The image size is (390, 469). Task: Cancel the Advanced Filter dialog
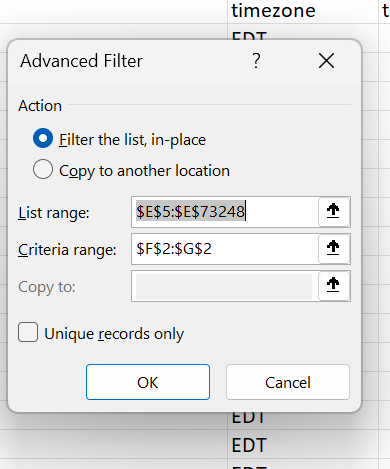click(288, 382)
